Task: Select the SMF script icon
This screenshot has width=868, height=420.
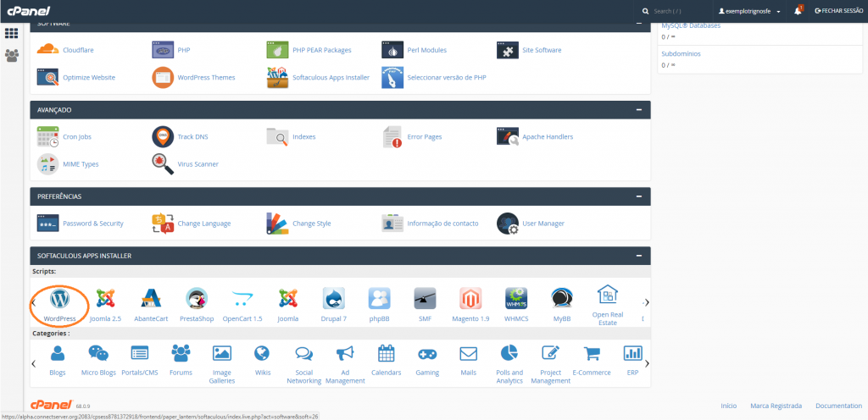Action: point(426,298)
